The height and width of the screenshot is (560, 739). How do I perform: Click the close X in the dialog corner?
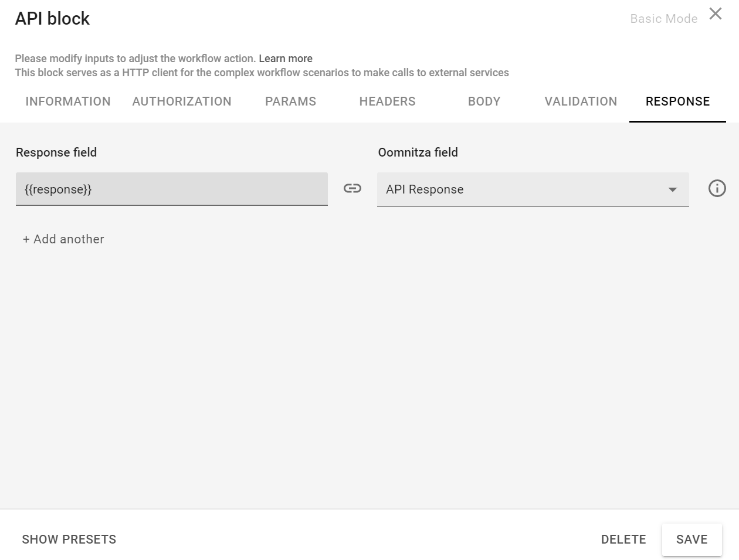(x=715, y=13)
